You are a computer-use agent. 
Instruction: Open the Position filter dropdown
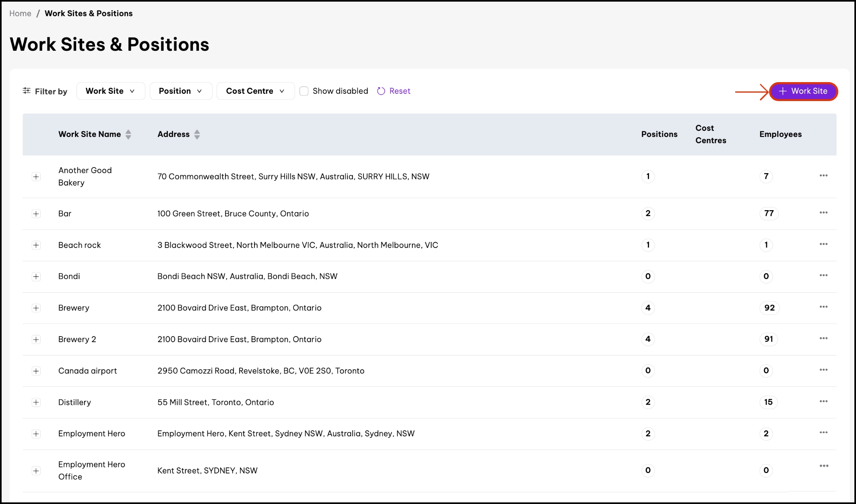pyautogui.click(x=180, y=91)
